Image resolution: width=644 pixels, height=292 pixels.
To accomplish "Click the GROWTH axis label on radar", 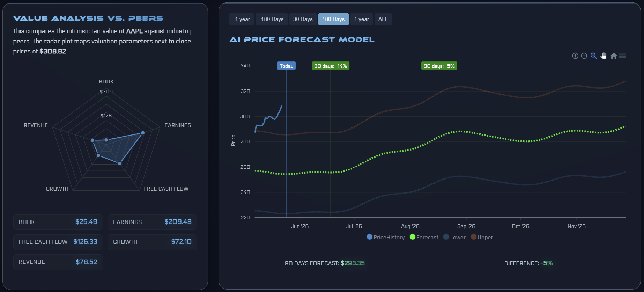I will tap(57, 189).
